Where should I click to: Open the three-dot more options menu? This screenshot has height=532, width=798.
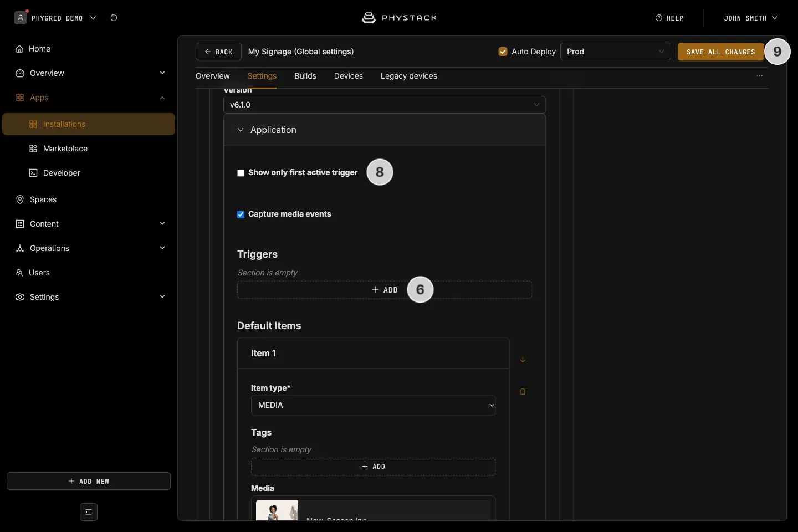pyautogui.click(x=760, y=76)
